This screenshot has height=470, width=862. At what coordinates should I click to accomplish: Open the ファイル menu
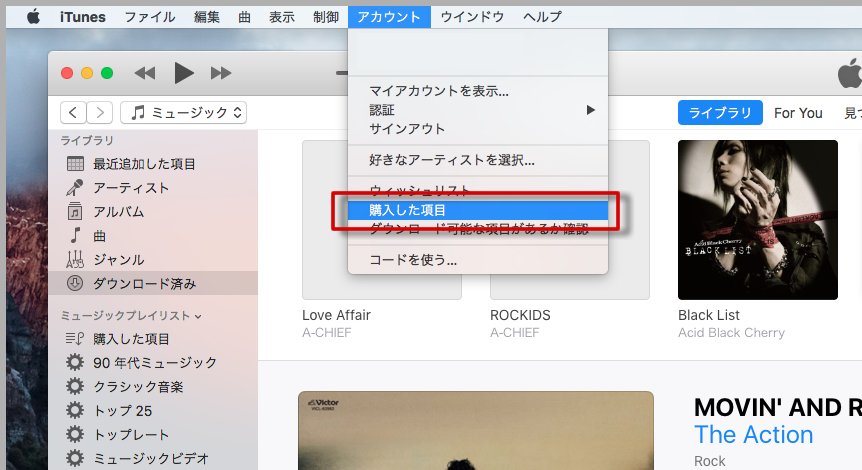150,17
